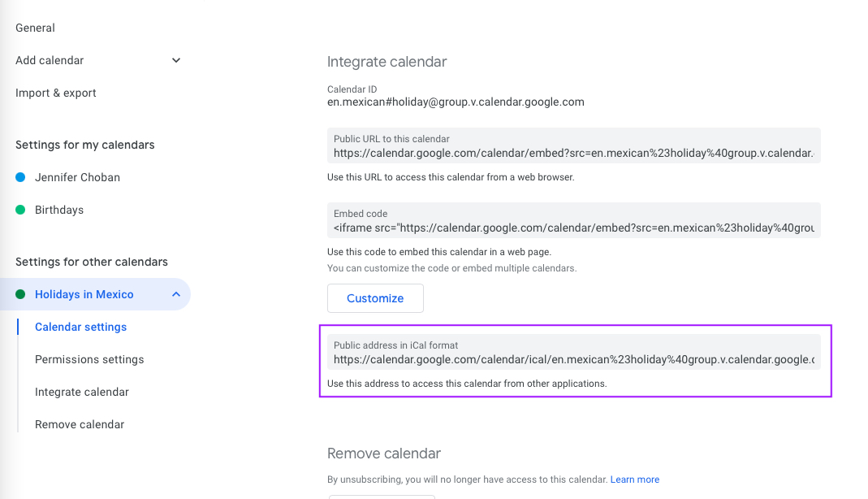Viewport: 868px width, 499px height.
Task: Collapse the Holidays in Mexico chevron
Action: [x=176, y=294]
